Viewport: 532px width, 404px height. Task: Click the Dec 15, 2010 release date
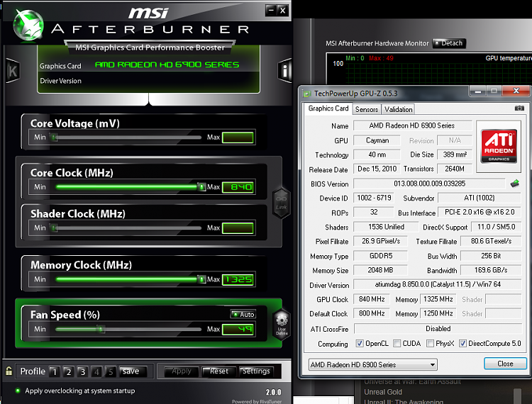click(377, 169)
